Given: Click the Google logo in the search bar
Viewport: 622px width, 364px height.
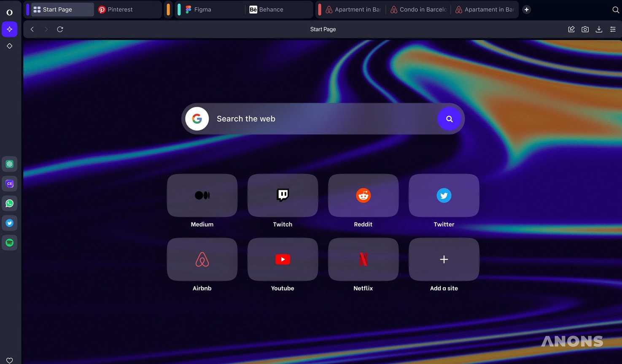Looking at the screenshot, I should click(x=197, y=119).
